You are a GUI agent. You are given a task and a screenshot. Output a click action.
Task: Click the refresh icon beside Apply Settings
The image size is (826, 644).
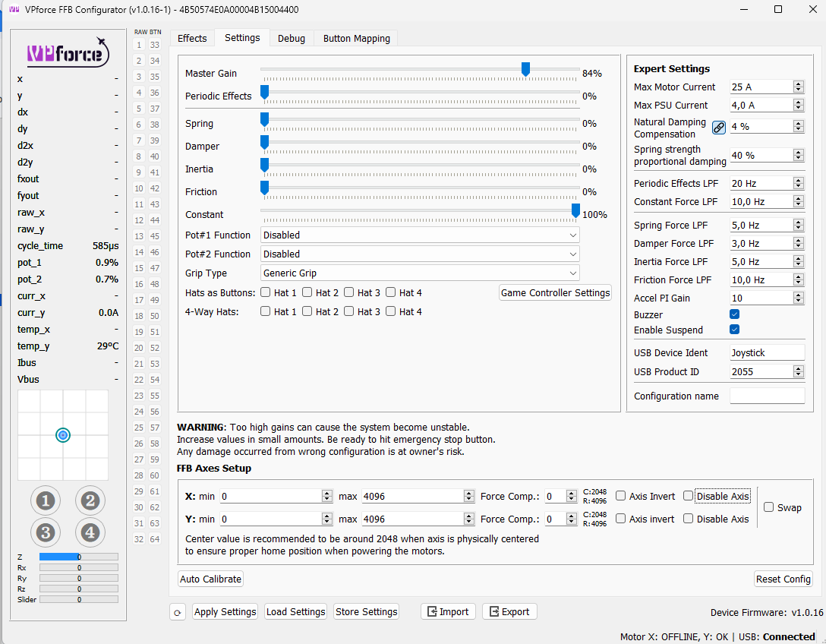(x=177, y=611)
